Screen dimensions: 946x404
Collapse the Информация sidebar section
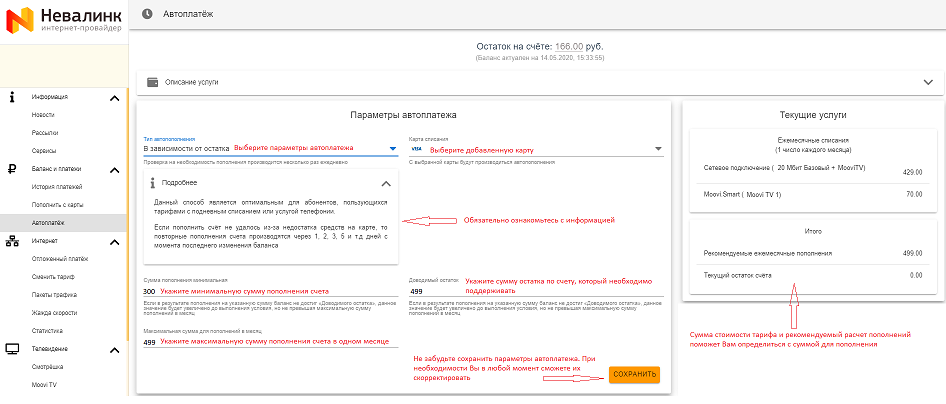pos(115,97)
